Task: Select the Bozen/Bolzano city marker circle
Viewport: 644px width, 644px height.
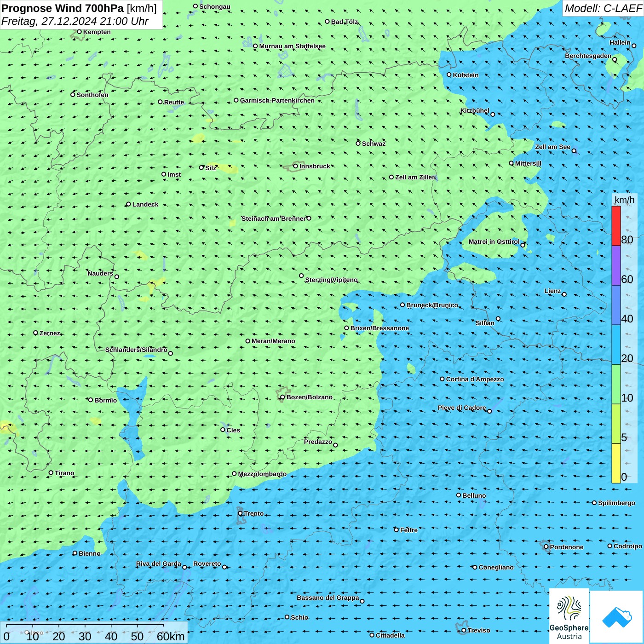Action: [283, 397]
